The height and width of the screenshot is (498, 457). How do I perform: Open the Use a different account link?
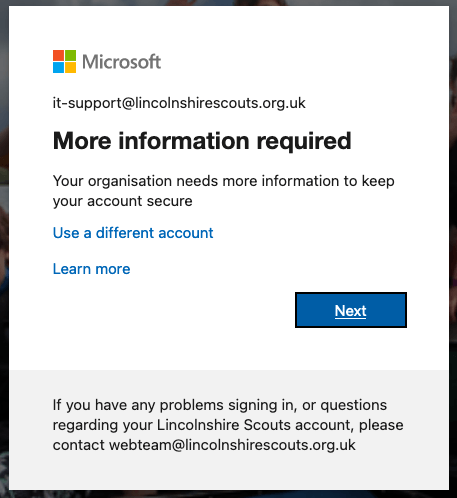pos(133,233)
